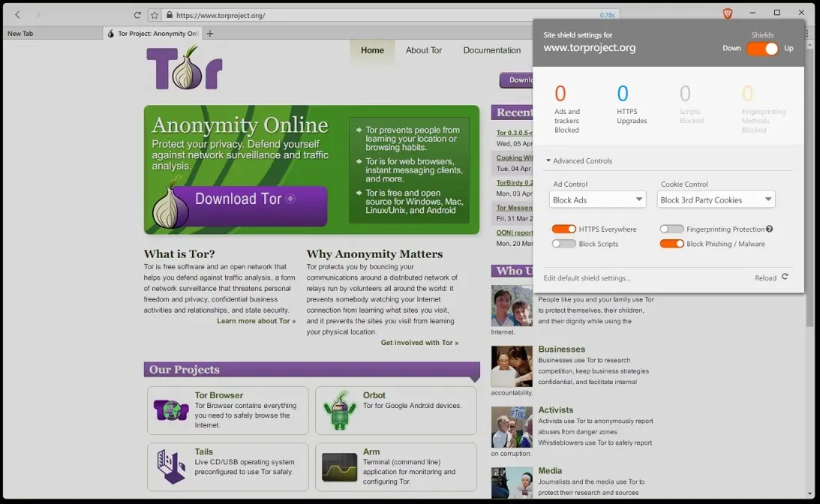Viewport: 820px width, 504px height.
Task: Click the Fingerprinting Protection help question mark
Action: click(769, 229)
